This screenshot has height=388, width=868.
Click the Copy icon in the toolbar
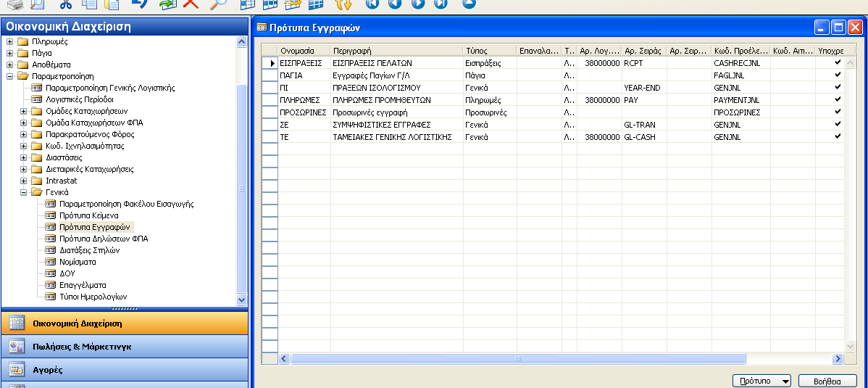88,4
